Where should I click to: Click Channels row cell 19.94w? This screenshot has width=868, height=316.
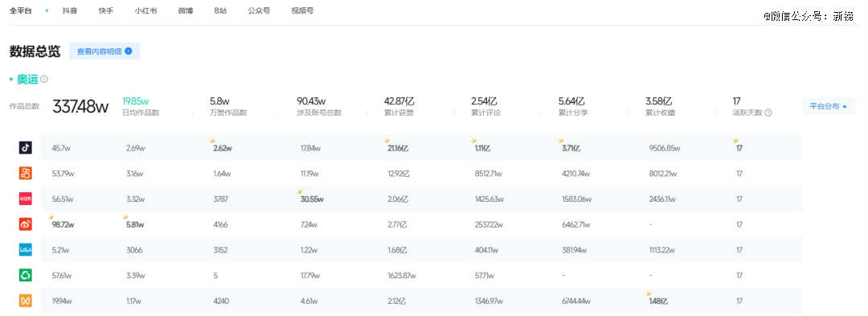(62, 301)
